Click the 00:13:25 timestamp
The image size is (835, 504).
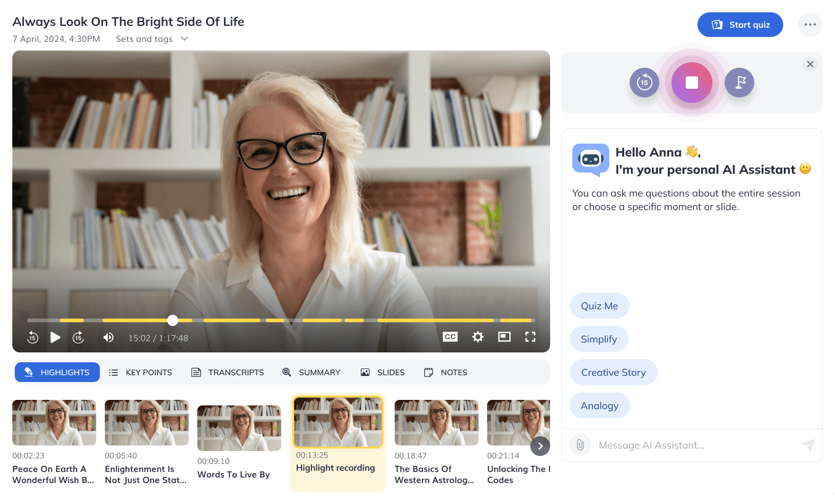[x=312, y=455]
